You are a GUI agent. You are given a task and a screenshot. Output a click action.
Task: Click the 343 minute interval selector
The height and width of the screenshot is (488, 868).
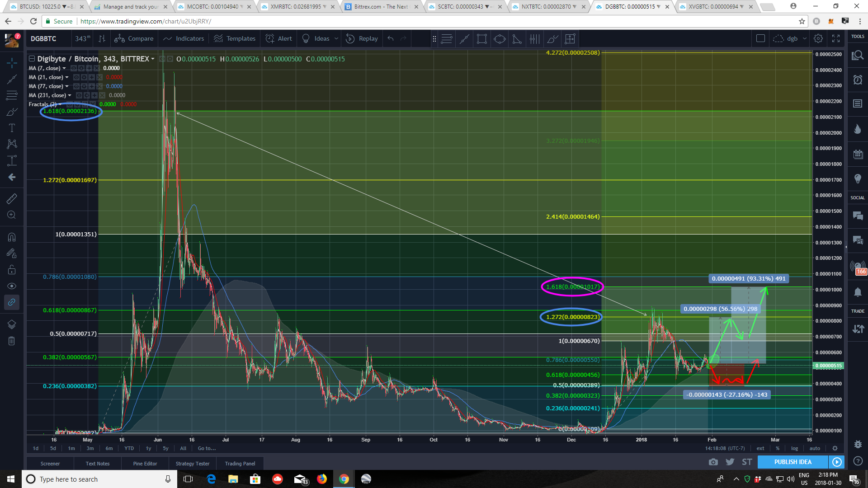(x=82, y=39)
